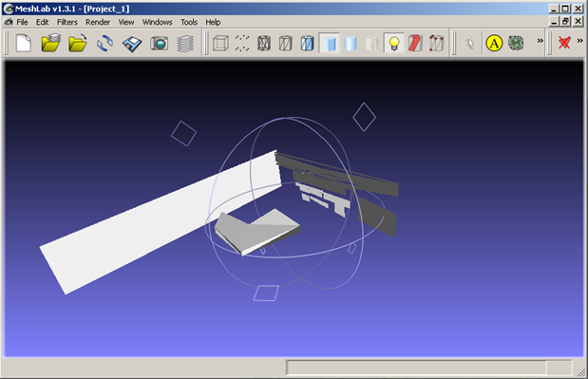Minimize the Project_1 document window
This screenshot has width=588, height=379.
(x=555, y=21)
